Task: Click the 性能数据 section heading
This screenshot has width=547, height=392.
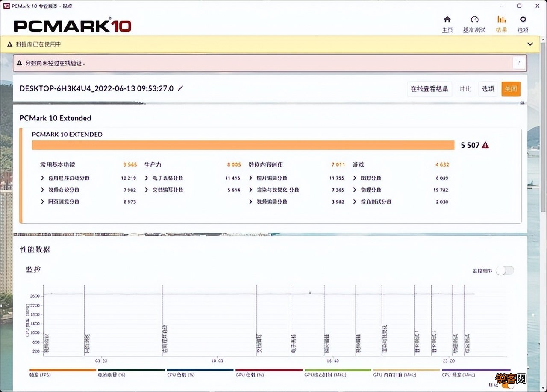Action: pos(35,249)
